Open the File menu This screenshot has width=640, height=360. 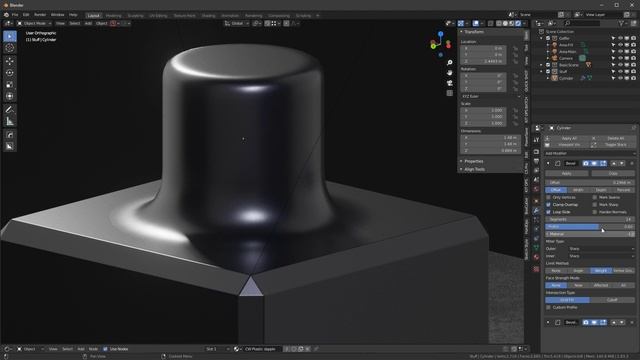click(x=15, y=15)
